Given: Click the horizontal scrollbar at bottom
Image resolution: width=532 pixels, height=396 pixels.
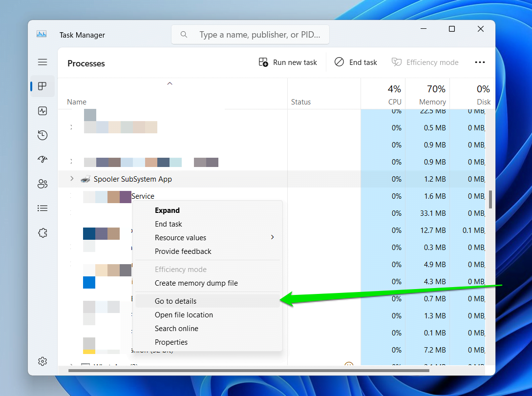Looking at the screenshot, I should (x=249, y=371).
